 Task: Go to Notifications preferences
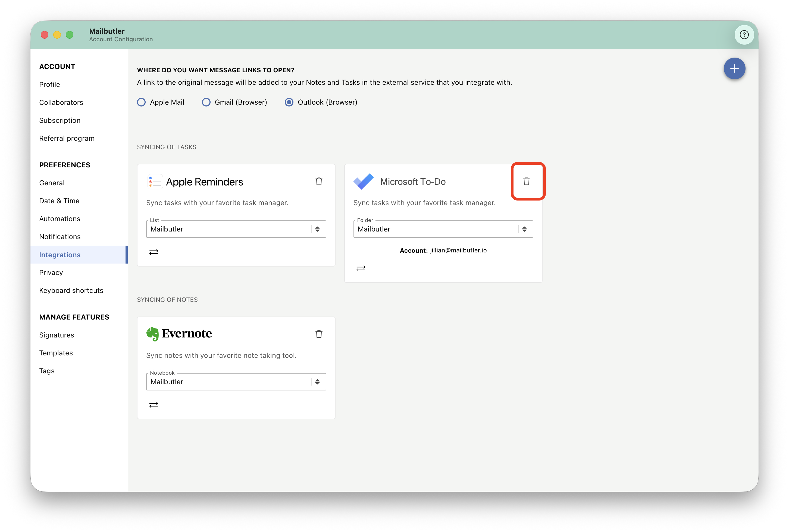point(60,237)
